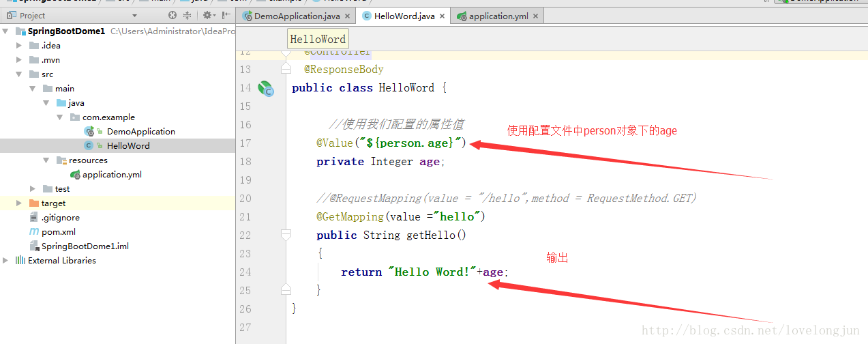This screenshot has height=344, width=868.
Task: Close the application.yml tab
Action: pyautogui.click(x=535, y=16)
